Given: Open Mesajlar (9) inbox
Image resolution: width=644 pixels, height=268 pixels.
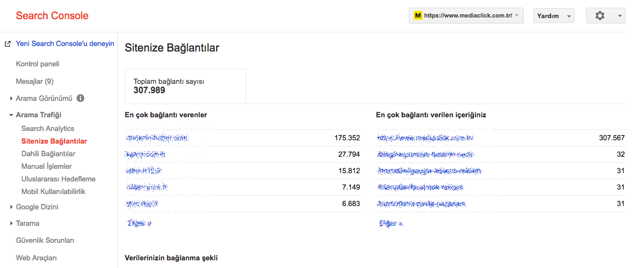Looking at the screenshot, I should pyautogui.click(x=34, y=82).
